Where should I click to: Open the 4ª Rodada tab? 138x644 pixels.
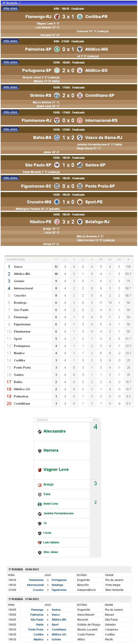[10, 3]
